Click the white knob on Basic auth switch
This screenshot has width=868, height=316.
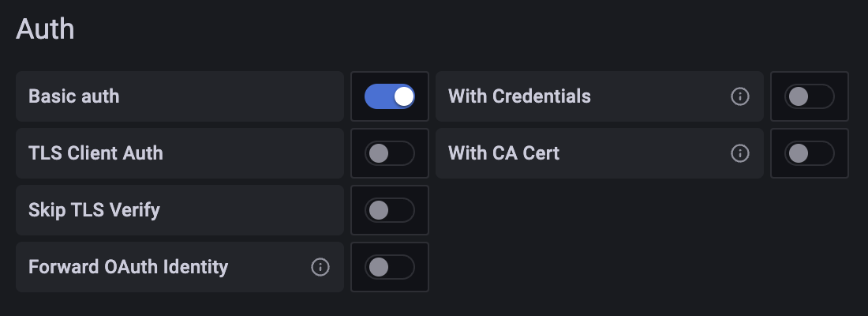404,96
